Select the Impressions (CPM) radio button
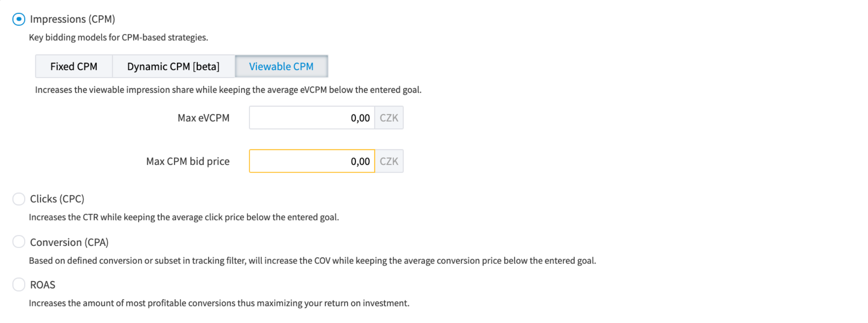The image size is (868, 323). 19,19
